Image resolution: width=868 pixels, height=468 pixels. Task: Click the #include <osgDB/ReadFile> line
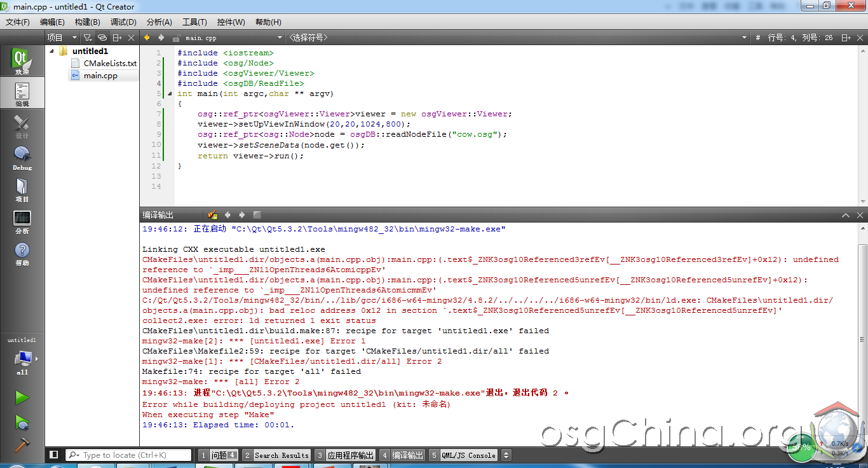(241, 83)
